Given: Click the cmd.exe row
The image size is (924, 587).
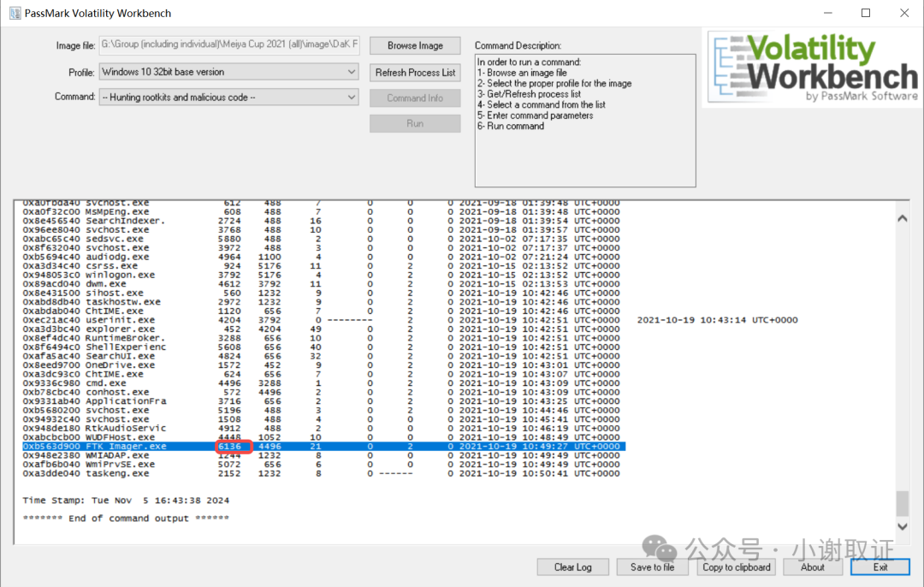Looking at the screenshot, I should [321, 383].
